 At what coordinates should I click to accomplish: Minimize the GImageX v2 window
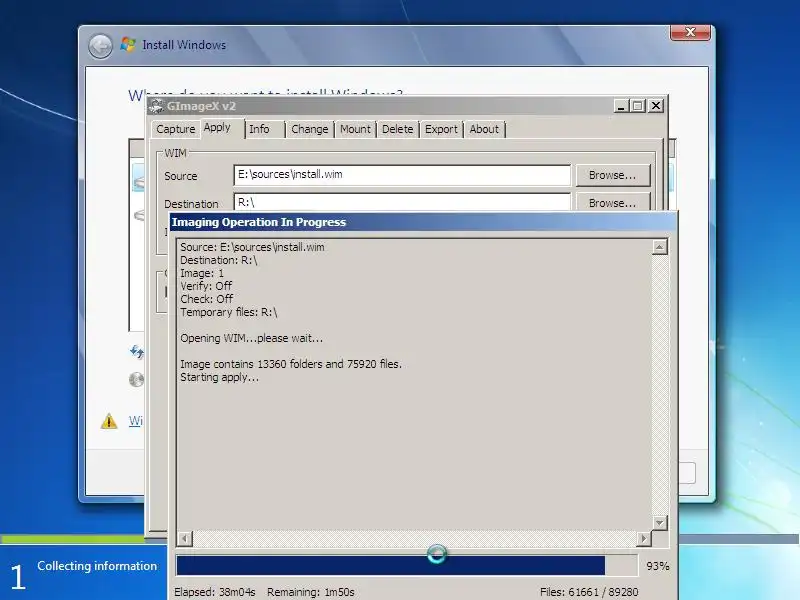point(620,106)
